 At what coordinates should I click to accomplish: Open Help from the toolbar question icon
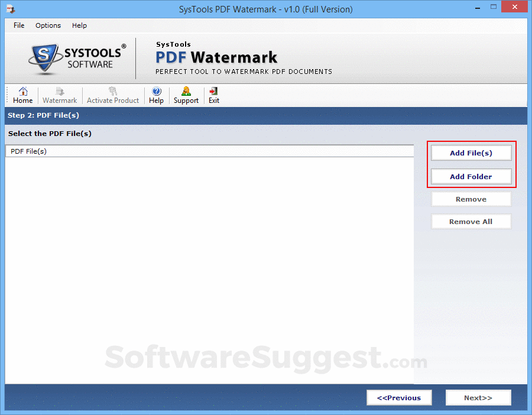[x=157, y=91]
